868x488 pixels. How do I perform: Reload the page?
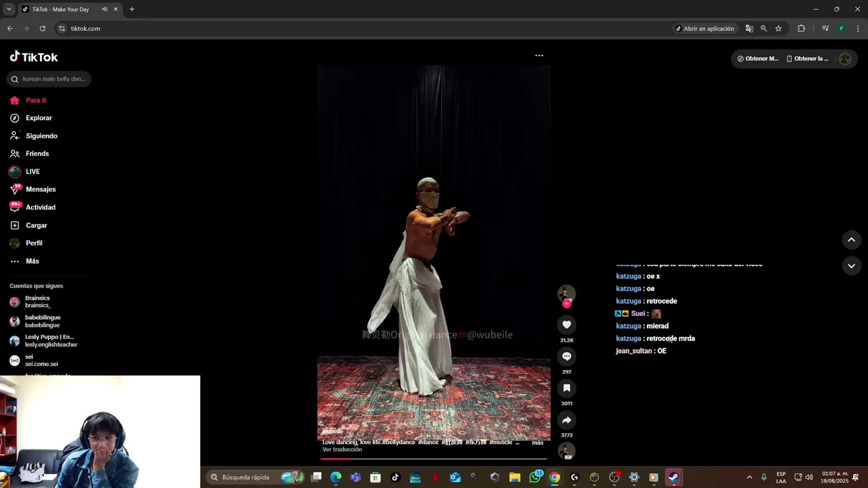[42, 28]
